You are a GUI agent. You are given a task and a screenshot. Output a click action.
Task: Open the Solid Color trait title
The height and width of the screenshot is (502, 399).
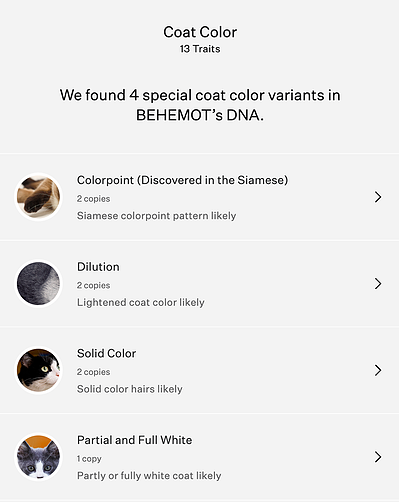(x=106, y=353)
